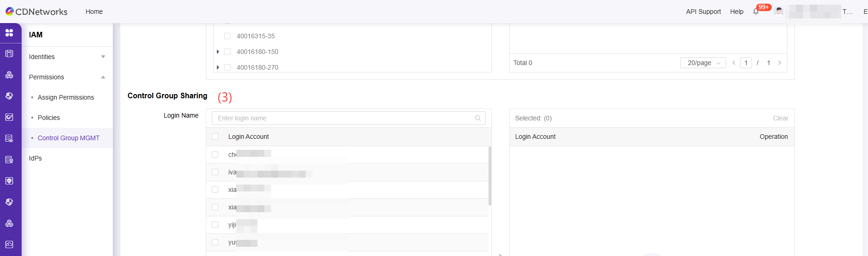The height and width of the screenshot is (256, 868).
Task: Expand the Identities menu section
Action: click(x=67, y=57)
